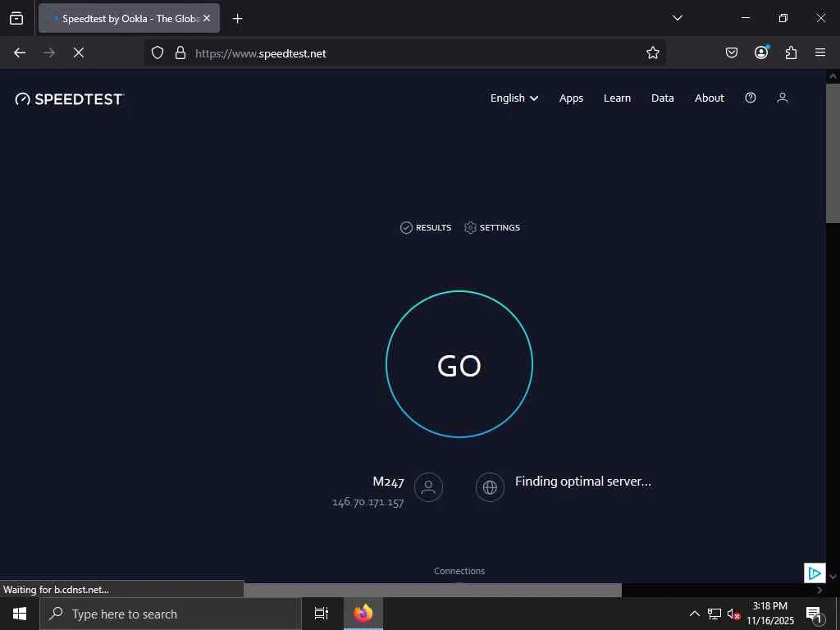Image resolution: width=840 pixels, height=630 pixels.
Task: Click the site security padlock icon
Action: (180, 52)
